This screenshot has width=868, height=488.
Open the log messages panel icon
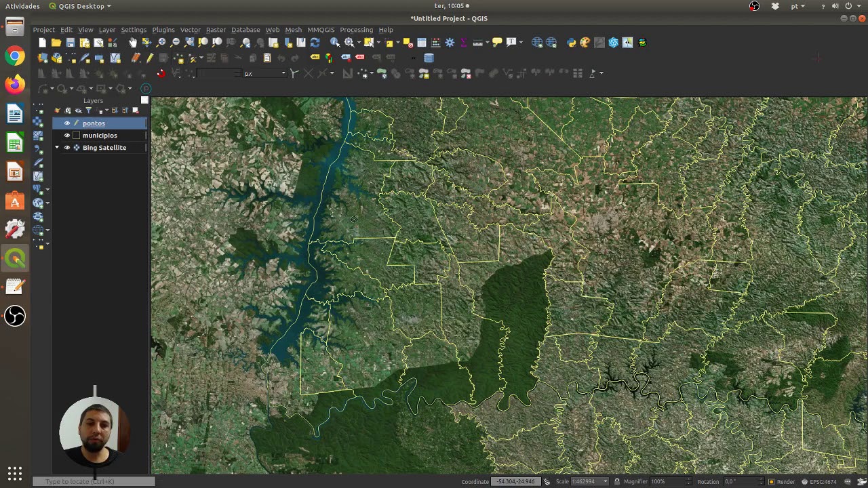tap(848, 481)
